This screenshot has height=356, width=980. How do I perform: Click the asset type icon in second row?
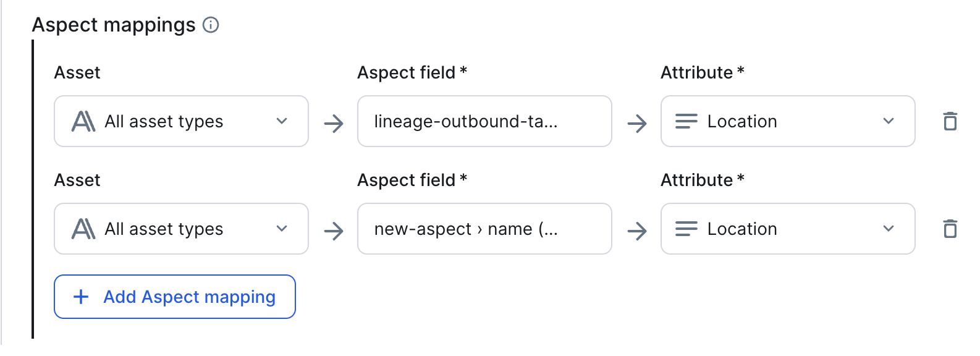[x=83, y=229]
